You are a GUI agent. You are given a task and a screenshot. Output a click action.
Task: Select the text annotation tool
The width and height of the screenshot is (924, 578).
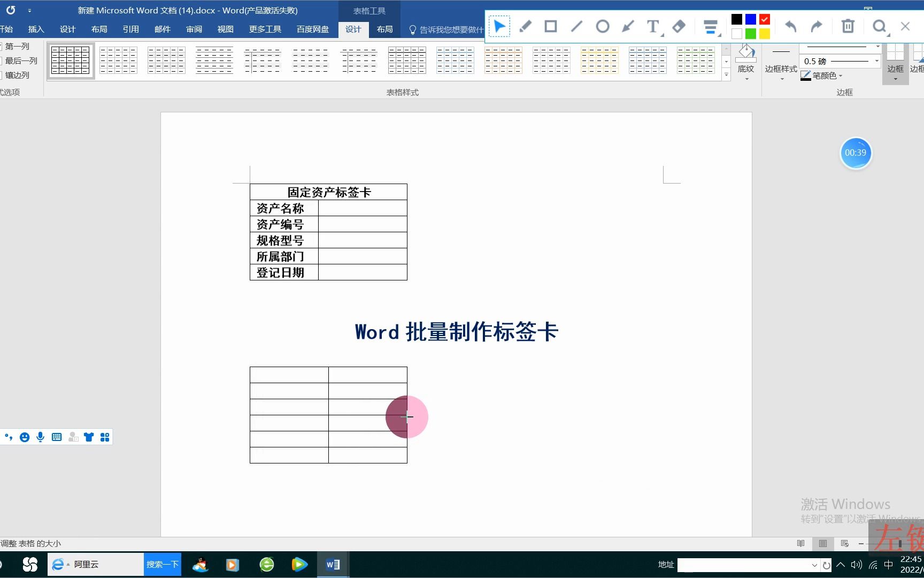[652, 26]
